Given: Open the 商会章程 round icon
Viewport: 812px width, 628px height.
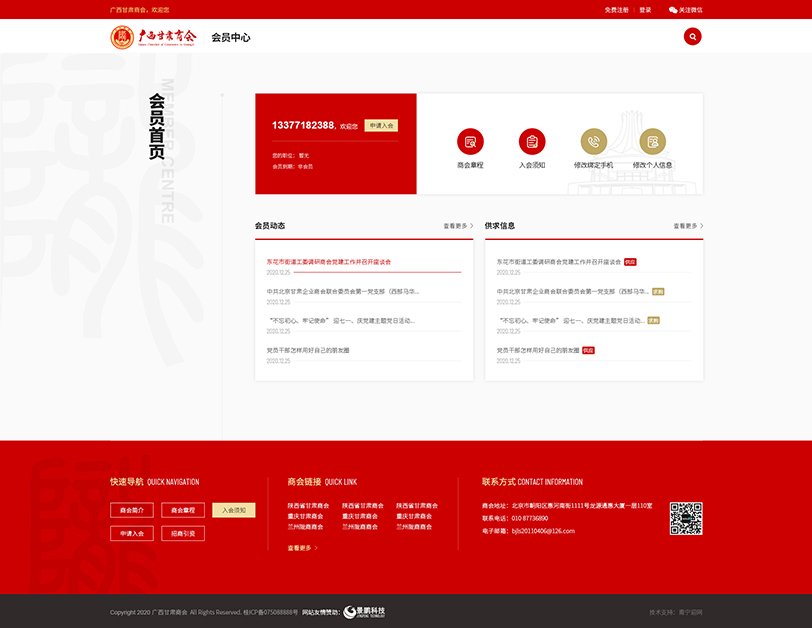Looking at the screenshot, I should click(470, 141).
